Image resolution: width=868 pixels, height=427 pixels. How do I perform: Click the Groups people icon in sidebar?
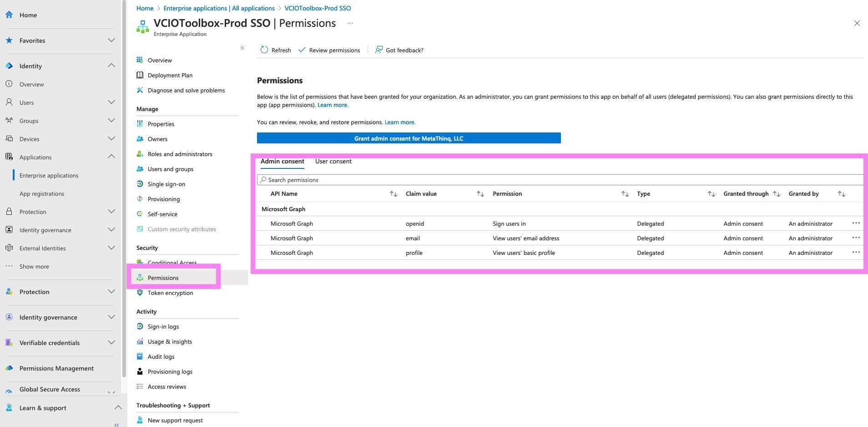pyautogui.click(x=9, y=121)
